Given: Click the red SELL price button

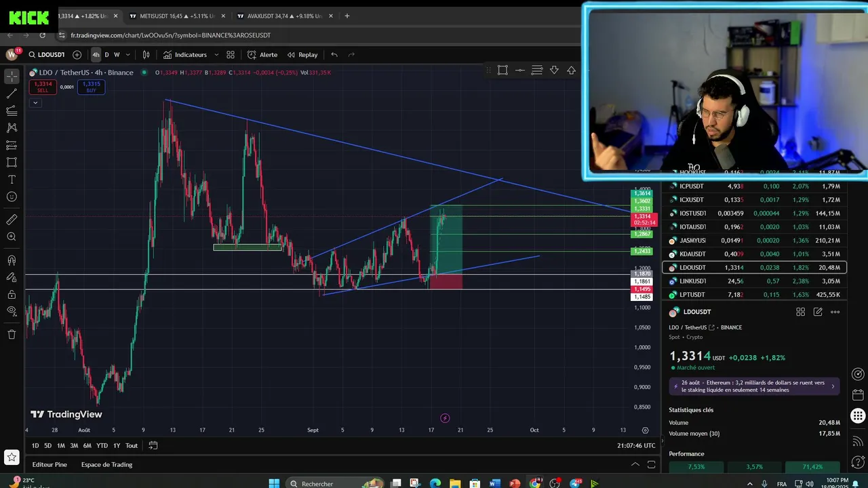Looking at the screenshot, I should [43, 87].
